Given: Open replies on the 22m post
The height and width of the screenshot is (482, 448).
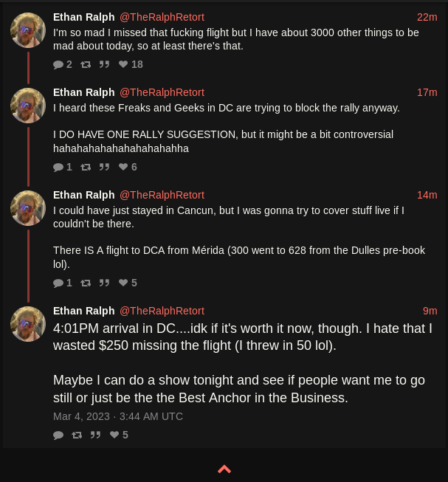Looking at the screenshot, I should pyautogui.click(x=63, y=64).
